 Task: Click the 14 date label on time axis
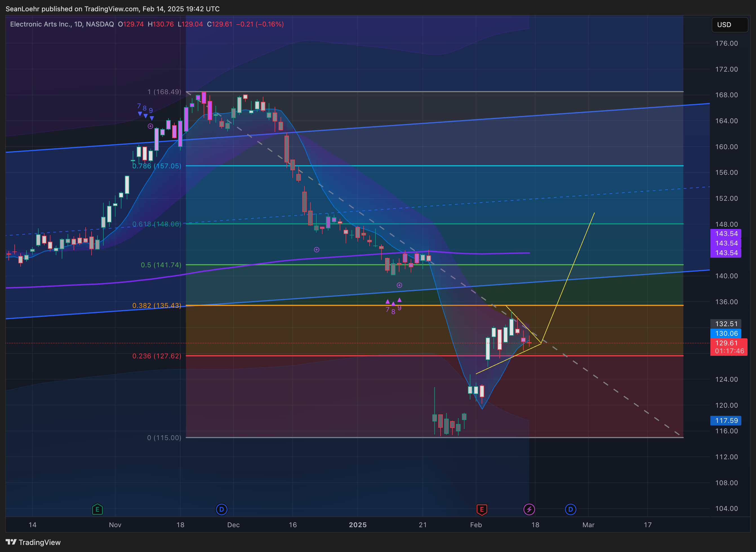pos(32,525)
